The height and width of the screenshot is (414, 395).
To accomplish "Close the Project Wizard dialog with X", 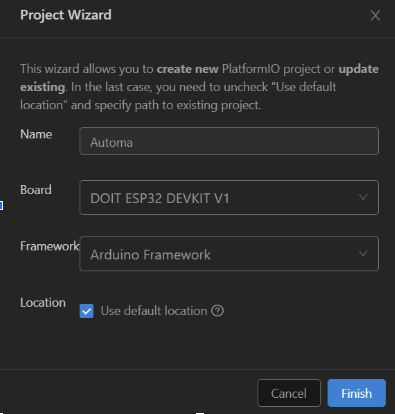I will [375, 15].
